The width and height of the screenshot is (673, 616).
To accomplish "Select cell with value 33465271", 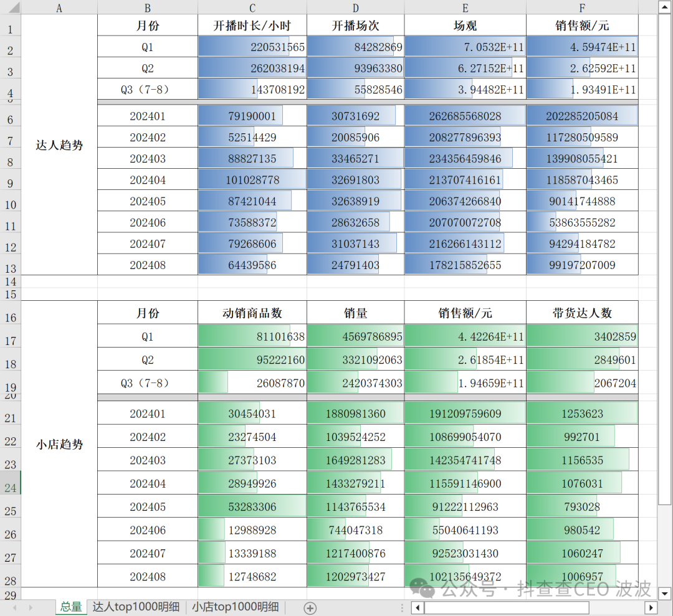I will (x=355, y=158).
